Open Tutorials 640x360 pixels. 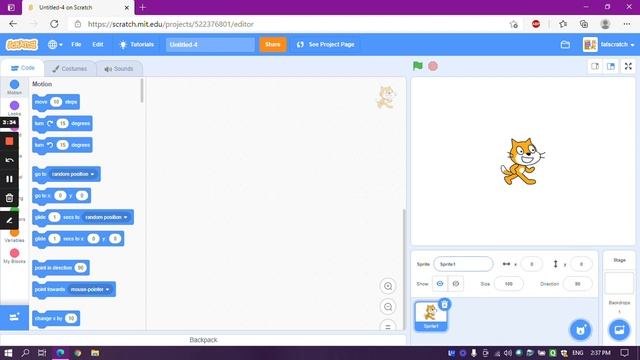(136, 44)
